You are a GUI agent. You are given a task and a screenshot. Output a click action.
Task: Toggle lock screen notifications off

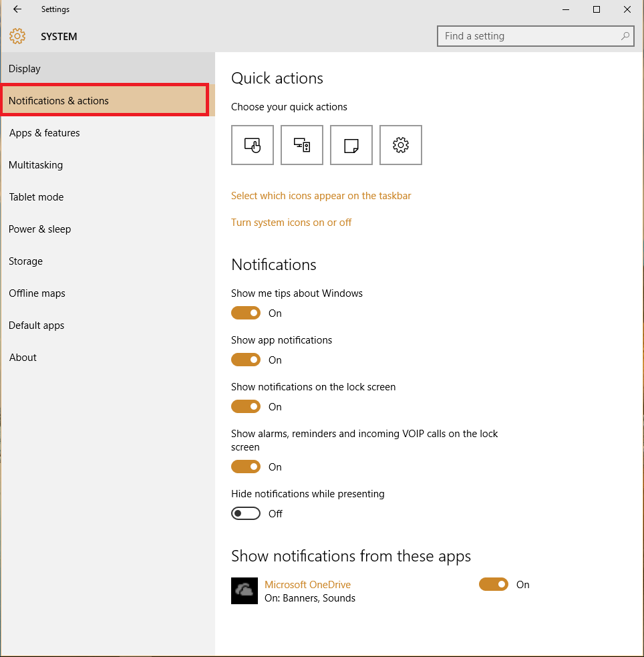pyautogui.click(x=246, y=406)
